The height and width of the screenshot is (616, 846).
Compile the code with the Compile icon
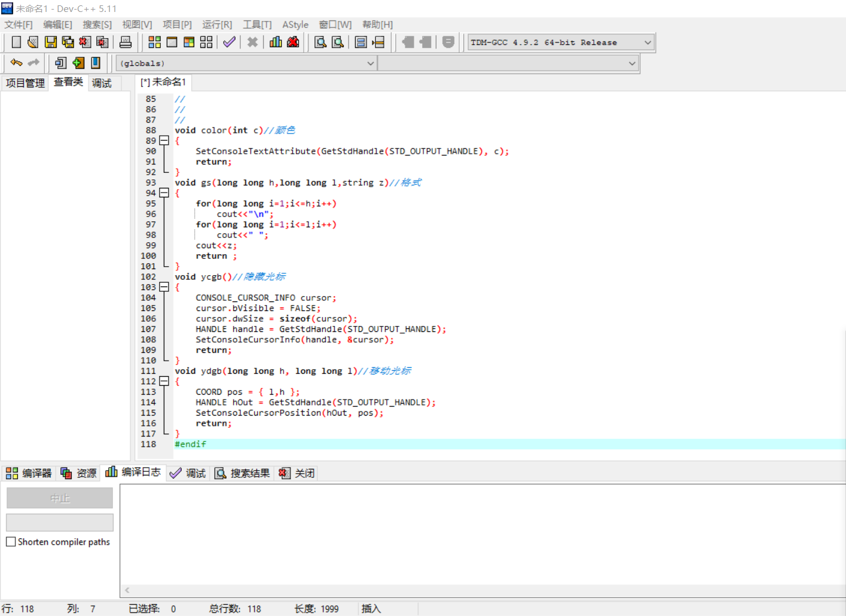pos(154,42)
